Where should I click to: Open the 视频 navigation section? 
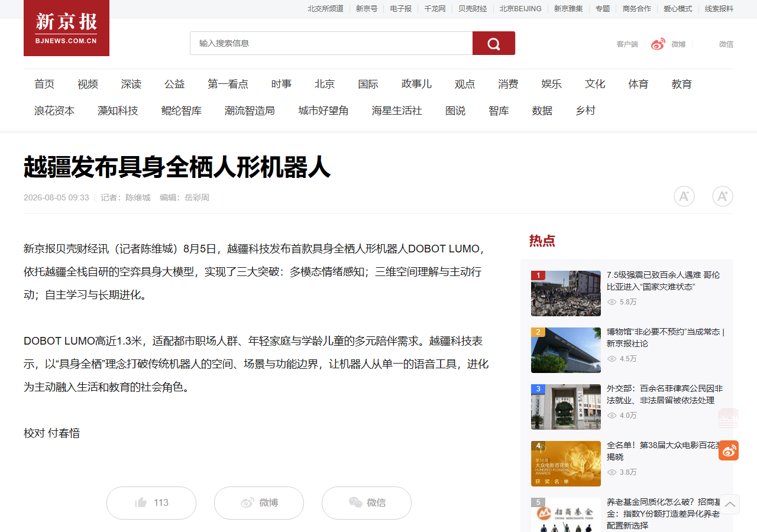point(88,84)
